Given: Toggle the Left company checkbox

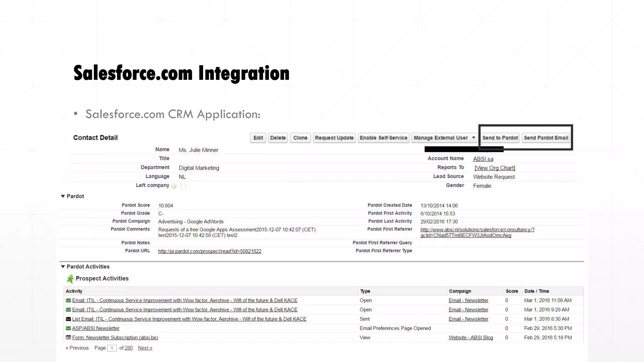Looking at the screenshot, I should point(183,186).
